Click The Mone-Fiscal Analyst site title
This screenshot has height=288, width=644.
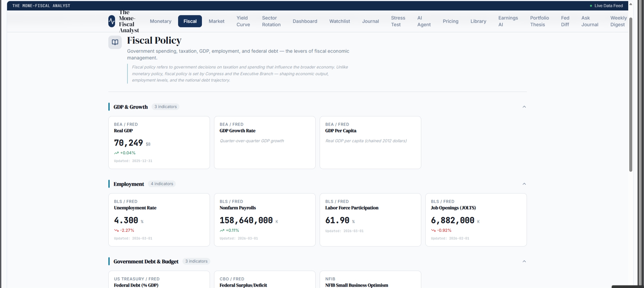coord(129,21)
